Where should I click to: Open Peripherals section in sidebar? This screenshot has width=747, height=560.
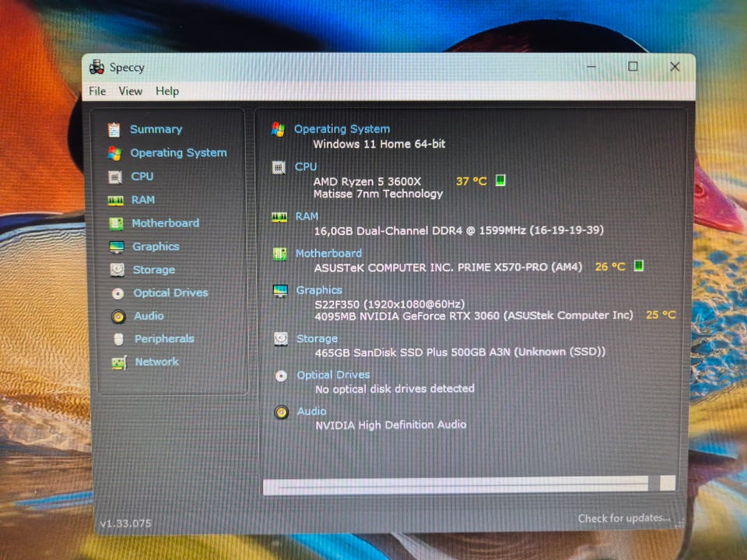tap(164, 338)
